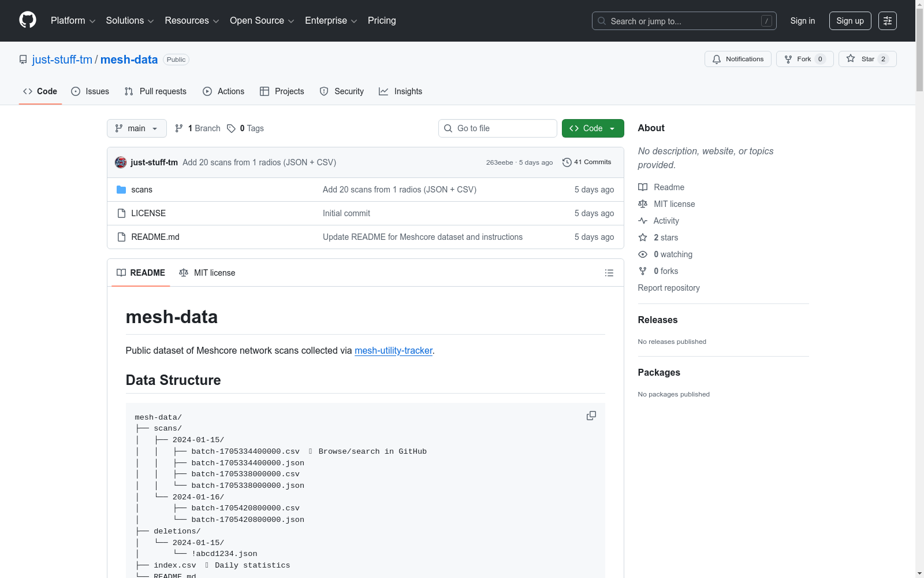Click the LICENSE file icon
The width and height of the screenshot is (924, 578).
click(121, 213)
